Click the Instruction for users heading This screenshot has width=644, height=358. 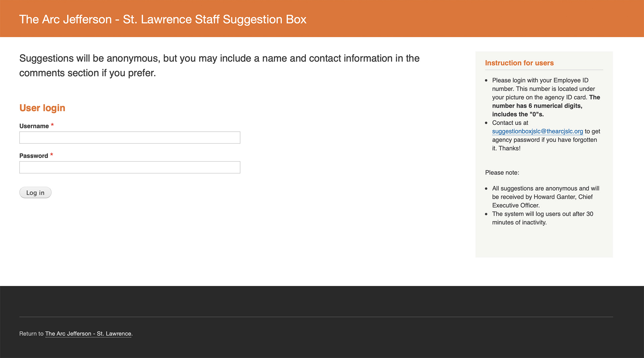click(519, 63)
